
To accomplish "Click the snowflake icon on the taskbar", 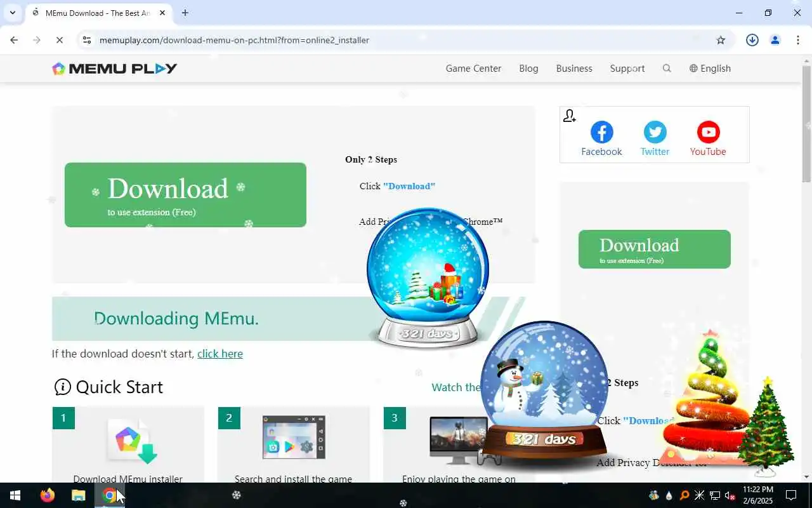I will click(236, 495).
